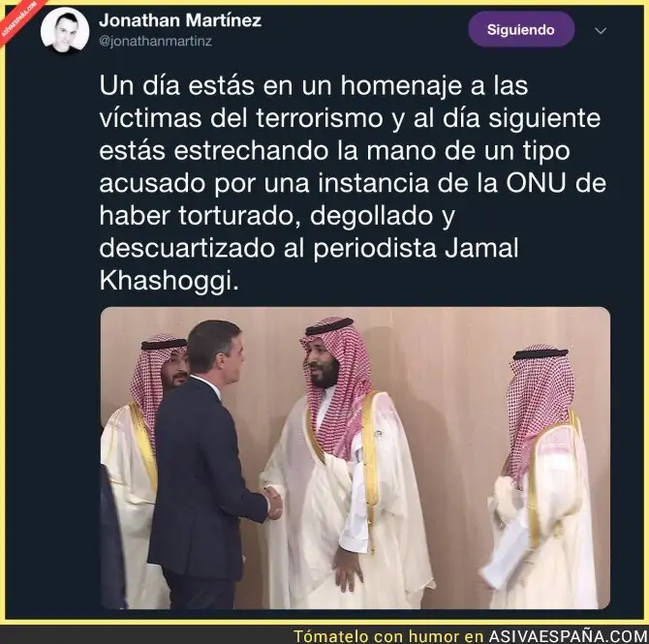The image size is (649, 644).
Task: Open the display name Jonathan Martínez
Action: point(180,20)
